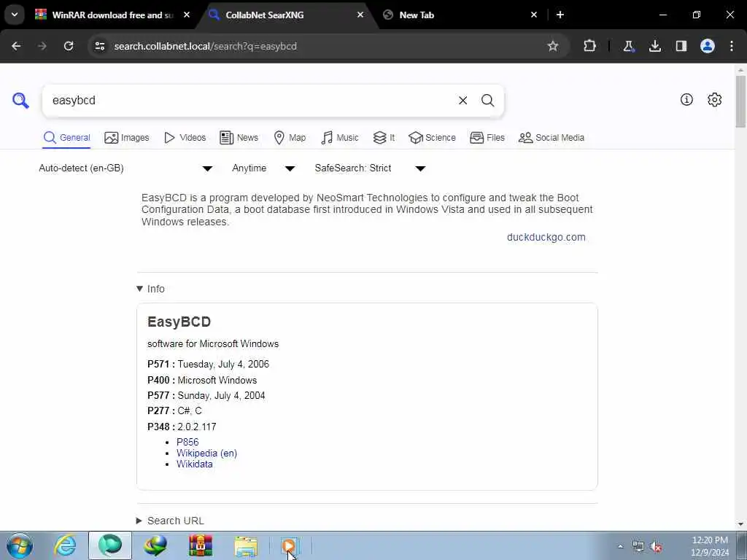Go forward in browser history
The height and width of the screenshot is (560, 747).
tap(42, 46)
